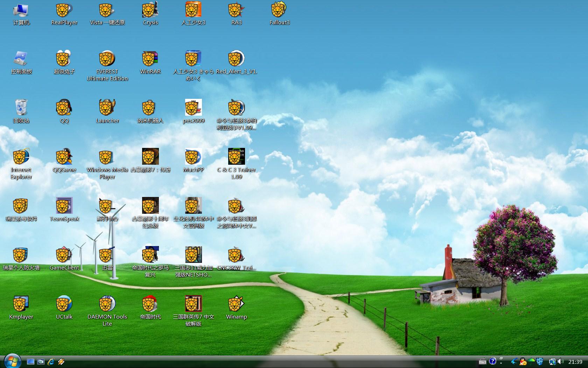Select the RA3 desktop icon
The image size is (588, 368).
(x=236, y=14)
